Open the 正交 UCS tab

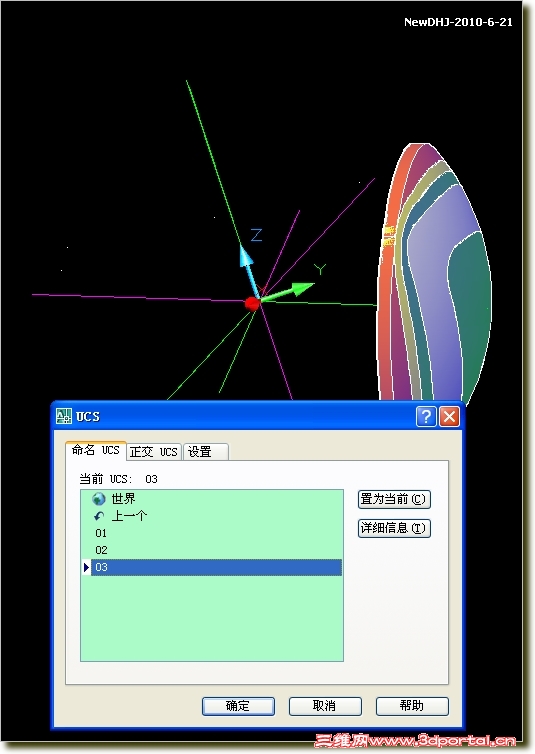(x=154, y=452)
